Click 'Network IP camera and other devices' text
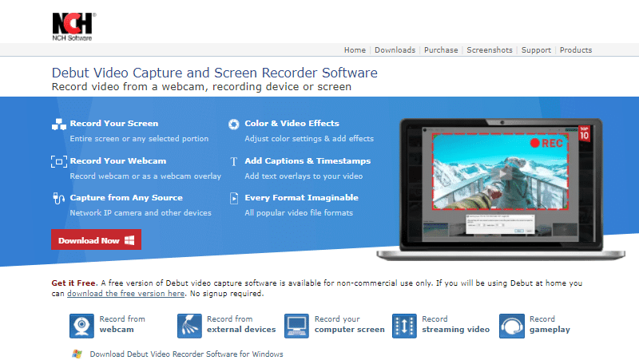 [141, 213]
